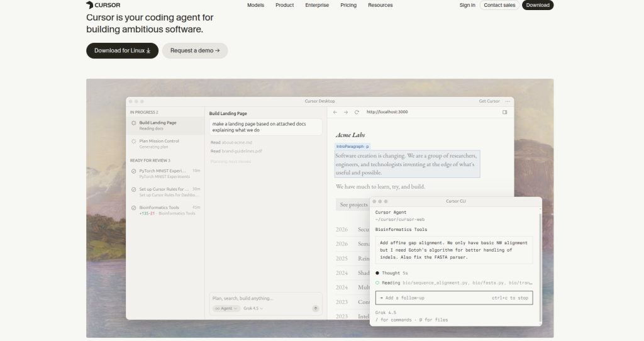Click the +135 -21 diff stats
This screenshot has width=644, height=341.
(147, 214)
